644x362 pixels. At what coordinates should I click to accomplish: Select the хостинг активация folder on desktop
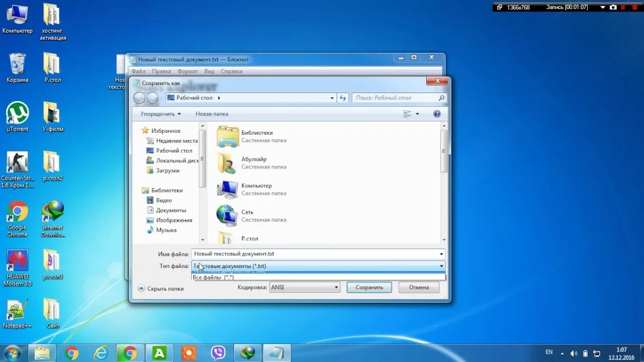(x=53, y=22)
